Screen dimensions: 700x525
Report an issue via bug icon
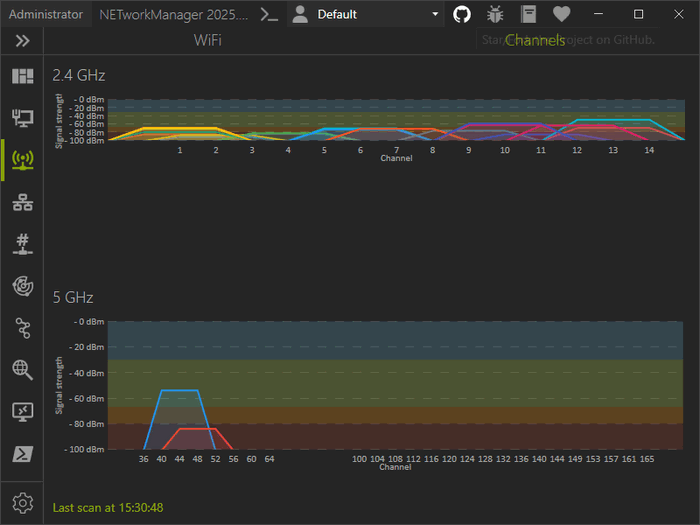[495, 14]
